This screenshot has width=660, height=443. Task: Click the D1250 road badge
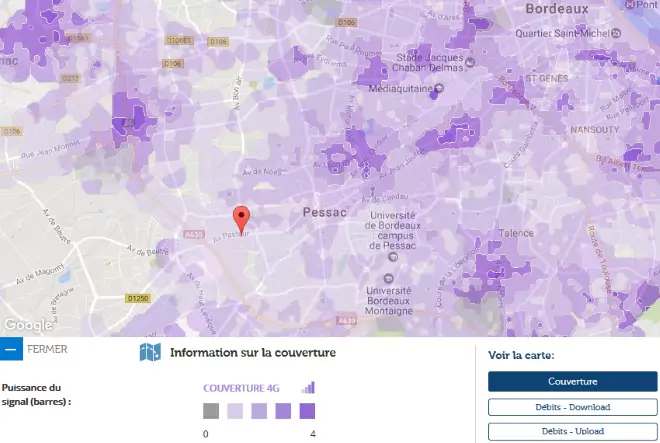pyautogui.click(x=138, y=298)
